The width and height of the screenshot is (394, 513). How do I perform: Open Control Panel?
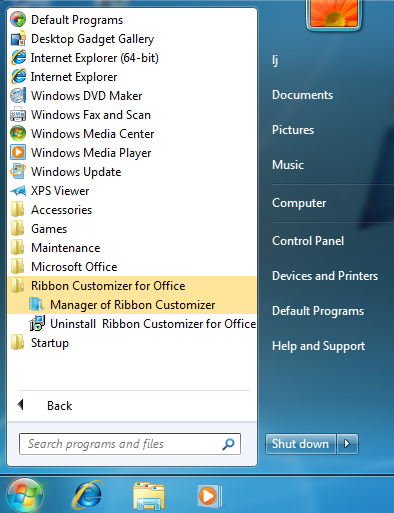(308, 241)
